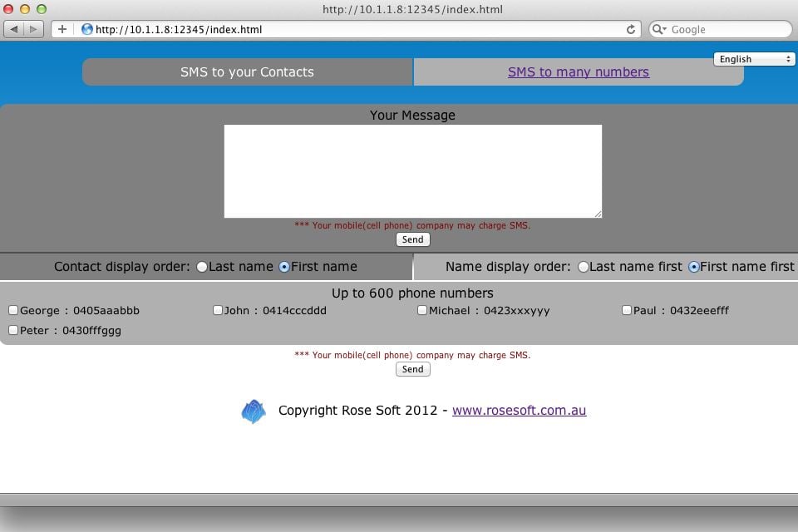
Task: Add a bookmark with the plus button
Action: point(62,29)
